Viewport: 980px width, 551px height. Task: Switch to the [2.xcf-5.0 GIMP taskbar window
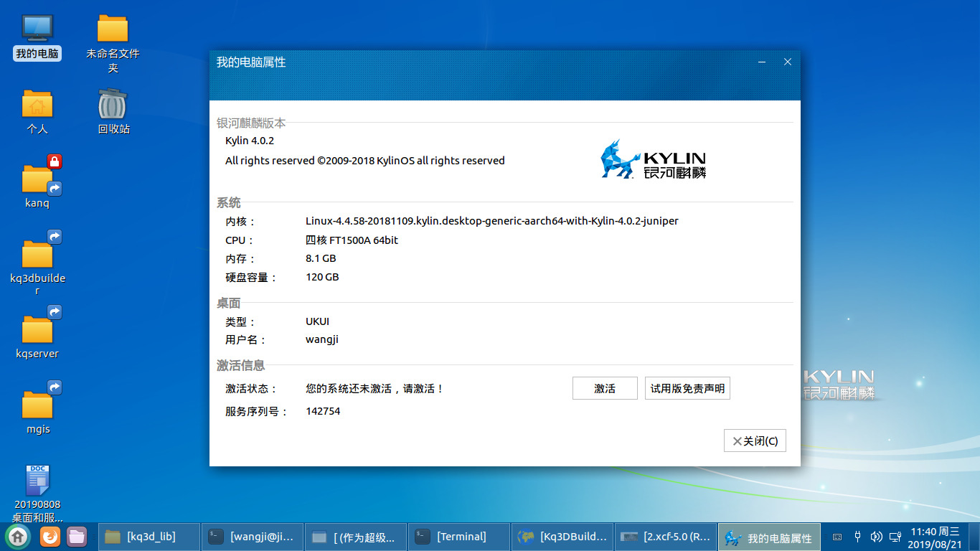664,537
